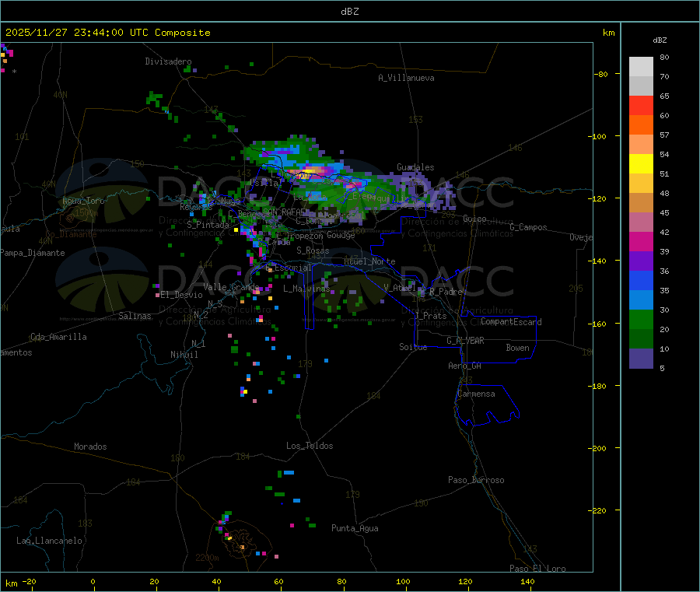Click the 100 km horizontal axis tick
This screenshot has height=592, width=700.
[x=403, y=582]
